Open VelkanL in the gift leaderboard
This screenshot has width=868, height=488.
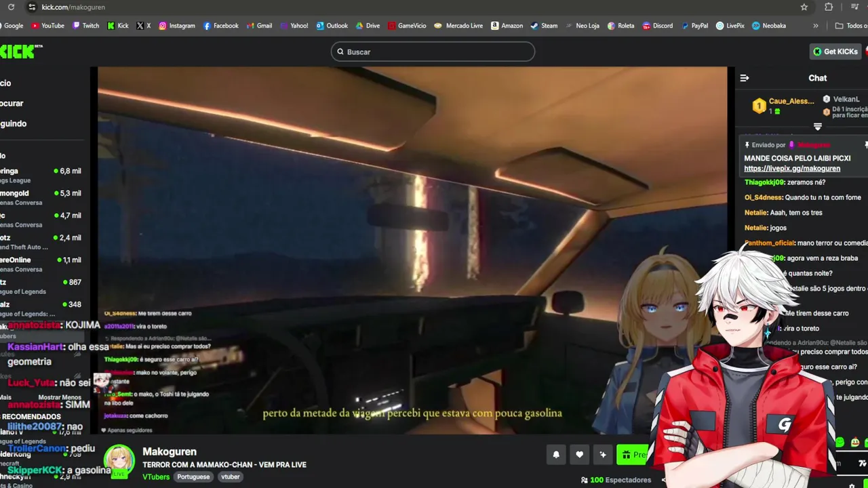point(846,99)
